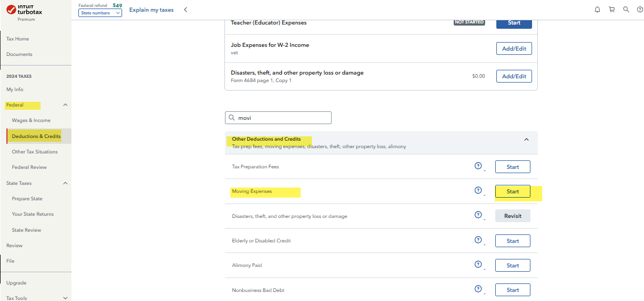Open the notifications bell icon
This screenshot has height=301, width=644.
pos(598,10)
